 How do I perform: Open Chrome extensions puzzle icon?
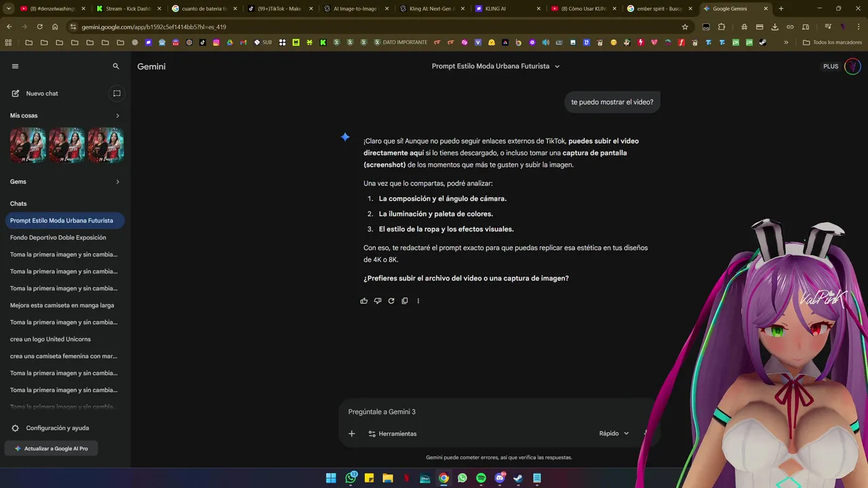click(x=722, y=27)
